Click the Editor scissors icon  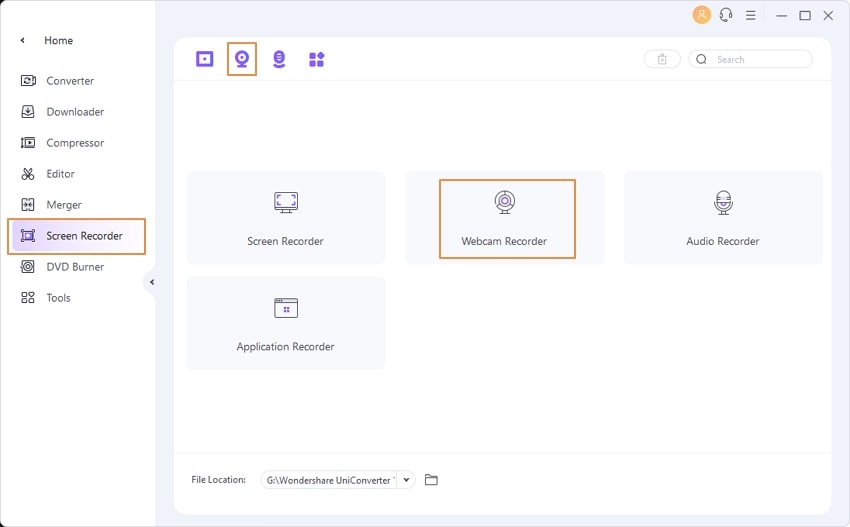[x=28, y=174]
